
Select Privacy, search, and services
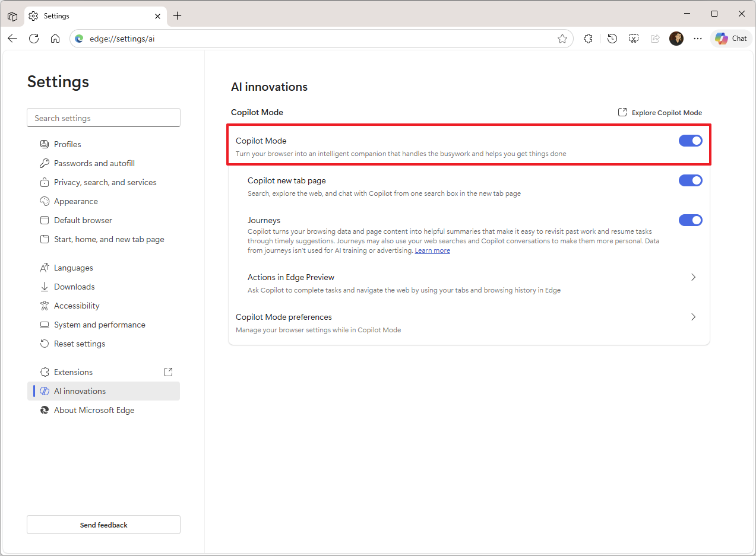105,182
